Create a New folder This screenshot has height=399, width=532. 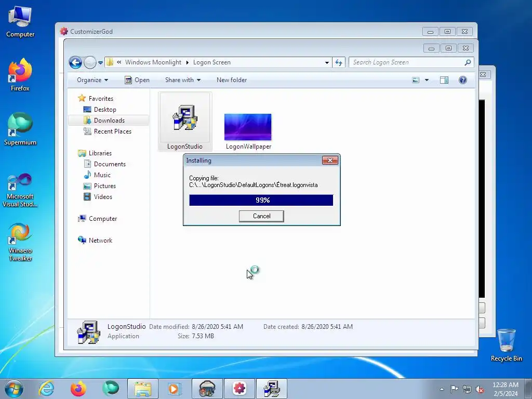click(x=232, y=80)
